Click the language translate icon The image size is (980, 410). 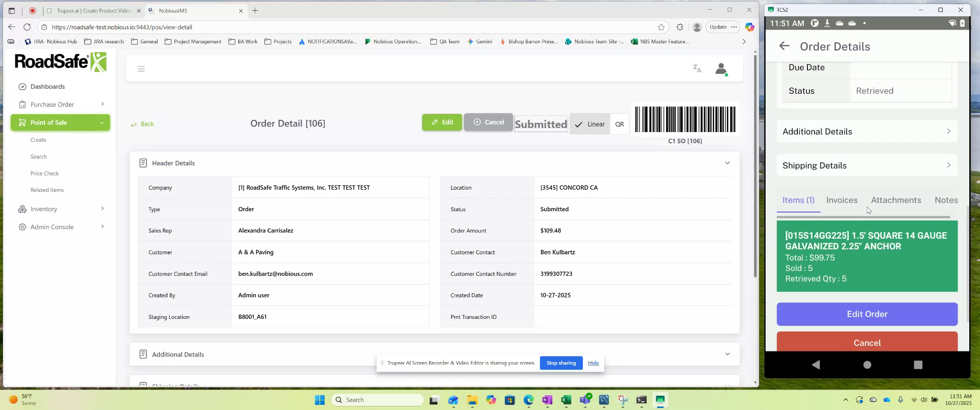[x=697, y=68]
